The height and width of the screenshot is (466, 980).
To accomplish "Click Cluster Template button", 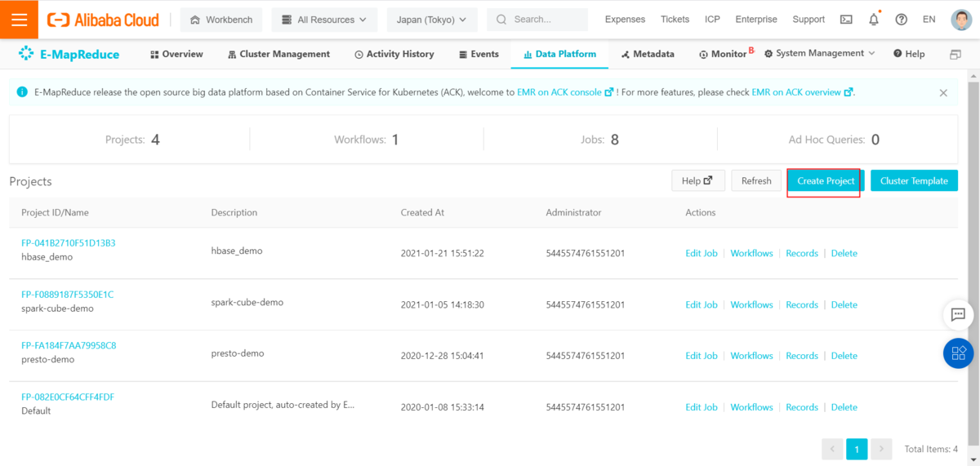I will coord(914,180).
